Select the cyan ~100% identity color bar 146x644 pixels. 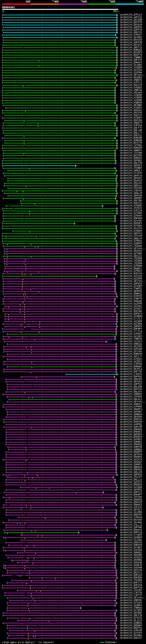point(130,4)
